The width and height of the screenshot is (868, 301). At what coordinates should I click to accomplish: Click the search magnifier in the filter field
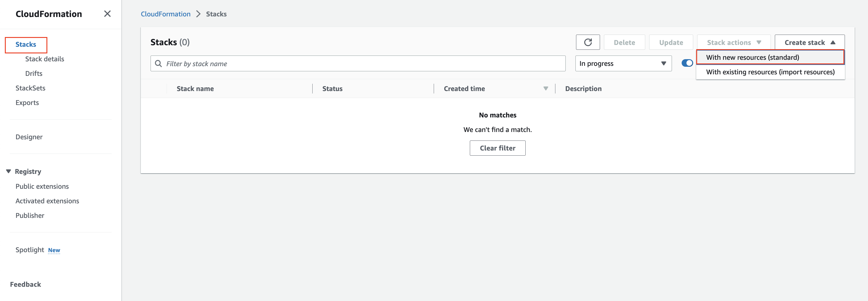click(x=158, y=63)
